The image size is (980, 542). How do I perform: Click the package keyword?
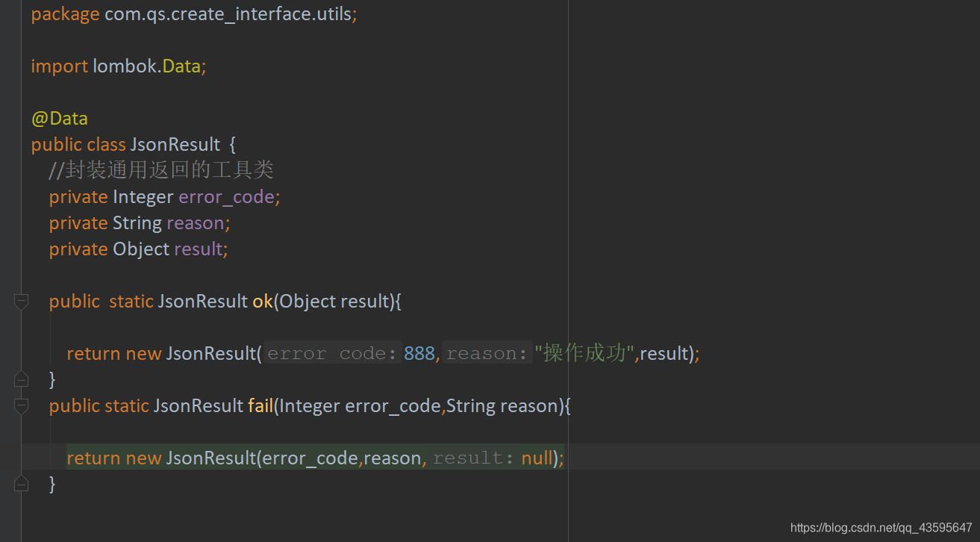click(65, 14)
